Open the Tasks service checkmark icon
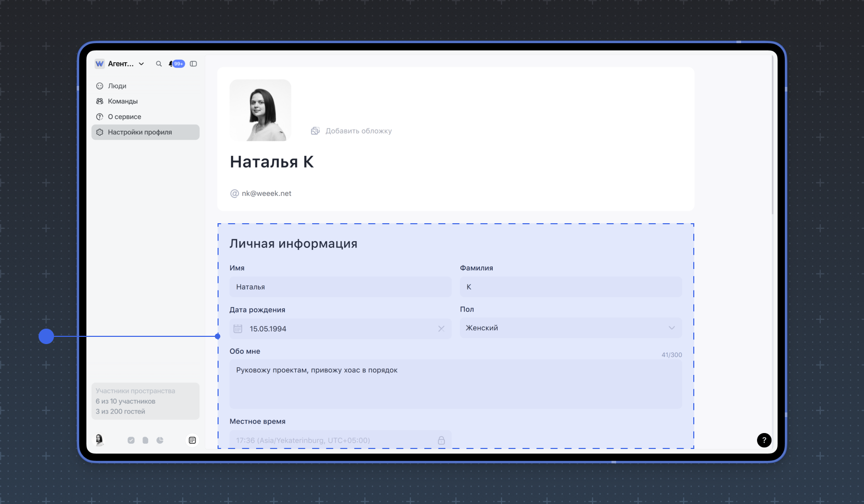 pyautogui.click(x=131, y=440)
